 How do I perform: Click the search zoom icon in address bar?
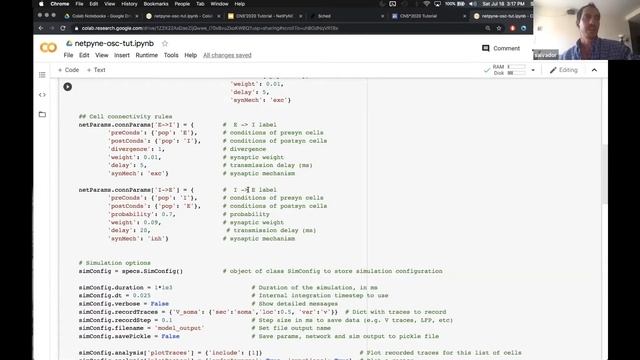(x=488, y=28)
